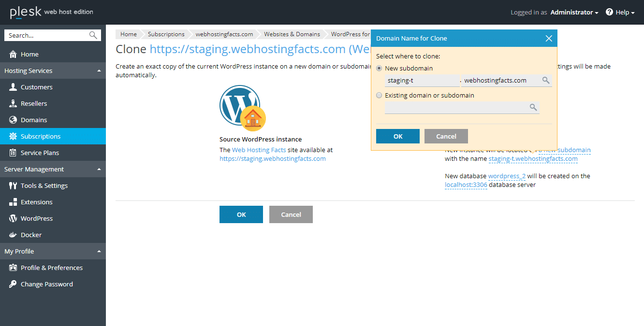Image resolution: width=644 pixels, height=326 pixels.
Task: Click magnifier icon beside webhostingfacts.com domain field
Action: pos(545,80)
